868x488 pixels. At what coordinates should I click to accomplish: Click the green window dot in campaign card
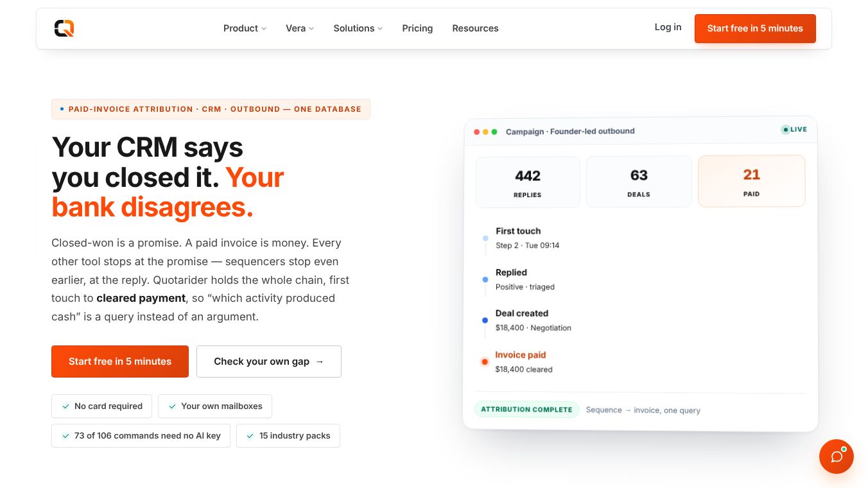click(x=494, y=132)
